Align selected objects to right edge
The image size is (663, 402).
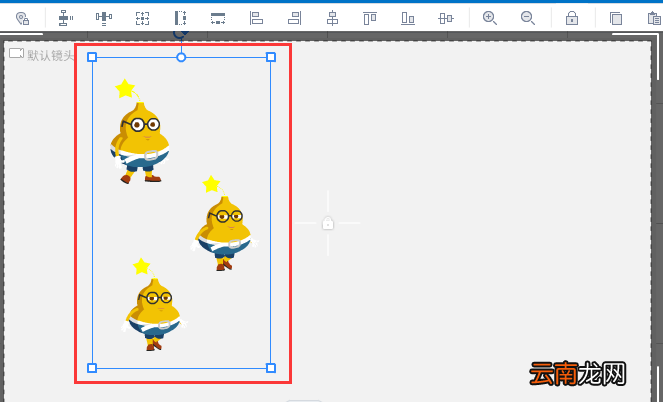point(294,18)
